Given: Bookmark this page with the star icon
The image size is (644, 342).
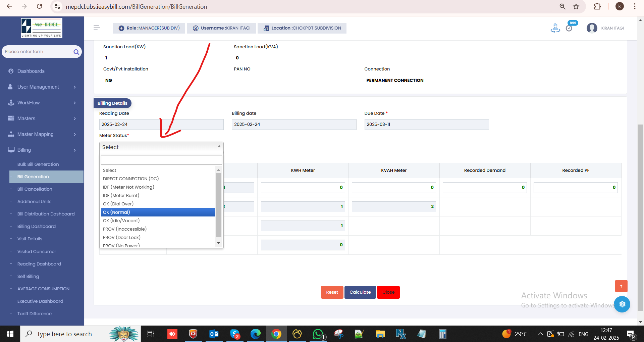Looking at the screenshot, I should point(576,6).
